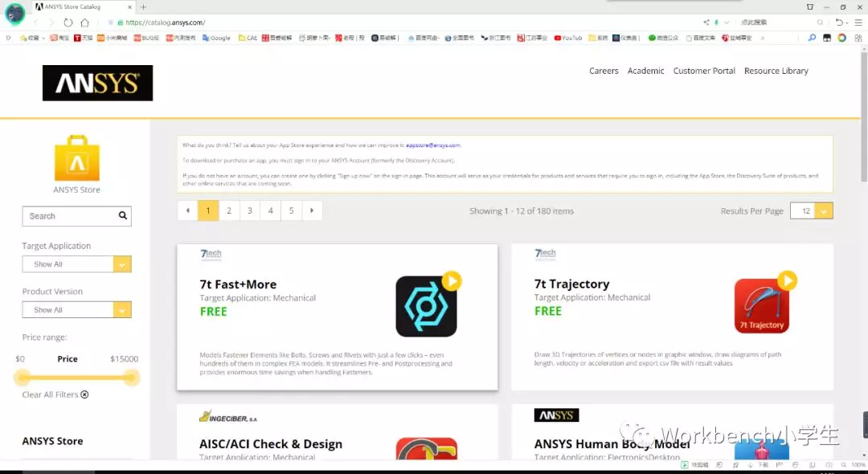Open the browser hamburger menu
Image resolution: width=868 pixels, height=474 pixels.
pyautogui.click(x=858, y=22)
